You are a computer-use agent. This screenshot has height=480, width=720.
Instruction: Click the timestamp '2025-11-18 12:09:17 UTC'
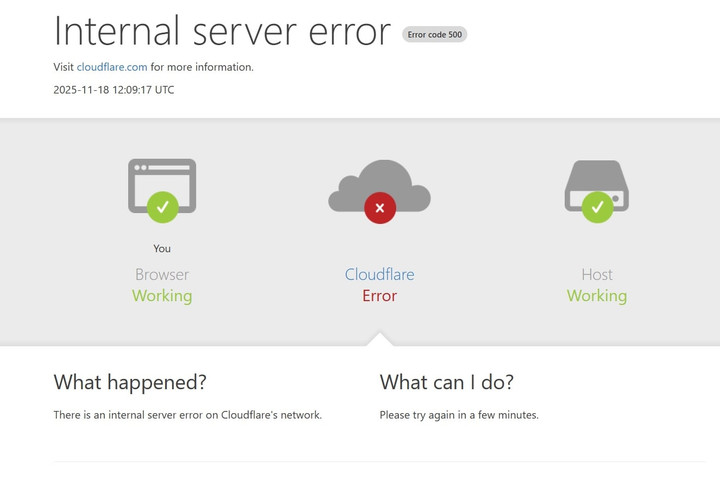pos(114,90)
